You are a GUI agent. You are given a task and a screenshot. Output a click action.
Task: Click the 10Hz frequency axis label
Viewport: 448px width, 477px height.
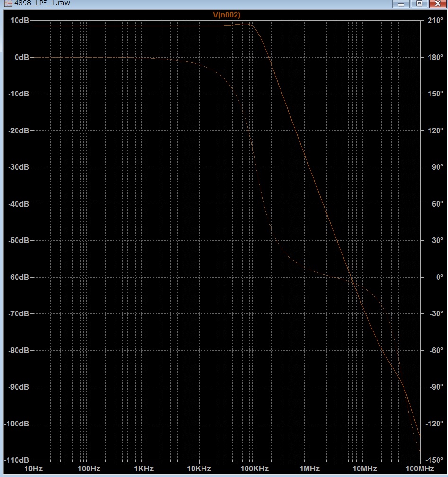pos(34,469)
